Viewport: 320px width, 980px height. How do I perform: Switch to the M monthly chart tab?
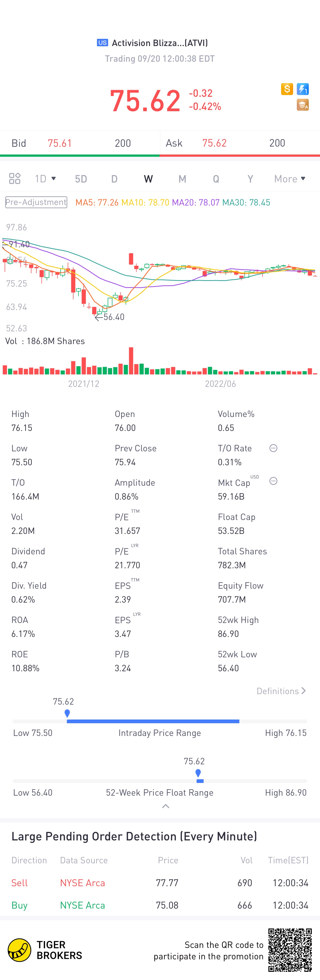click(x=182, y=179)
